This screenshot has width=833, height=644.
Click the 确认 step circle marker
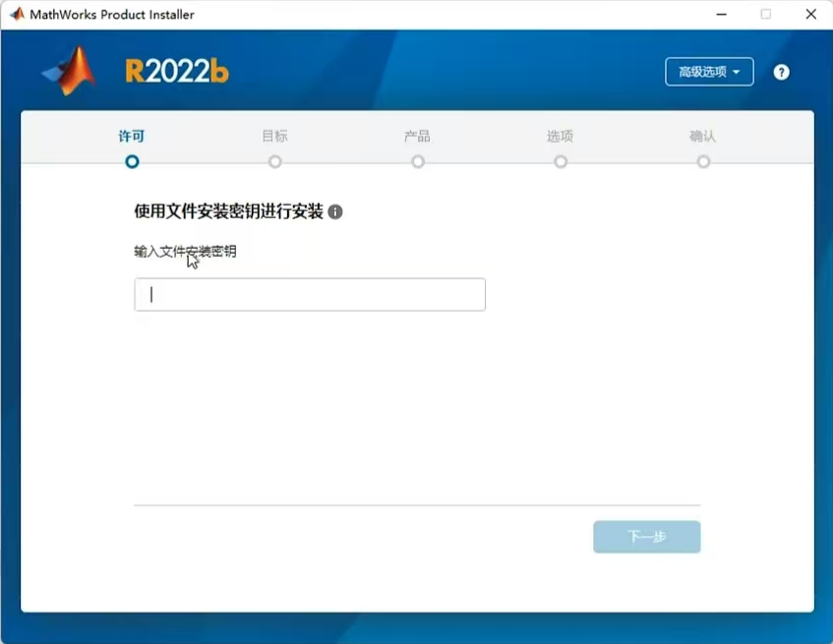[703, 161]
